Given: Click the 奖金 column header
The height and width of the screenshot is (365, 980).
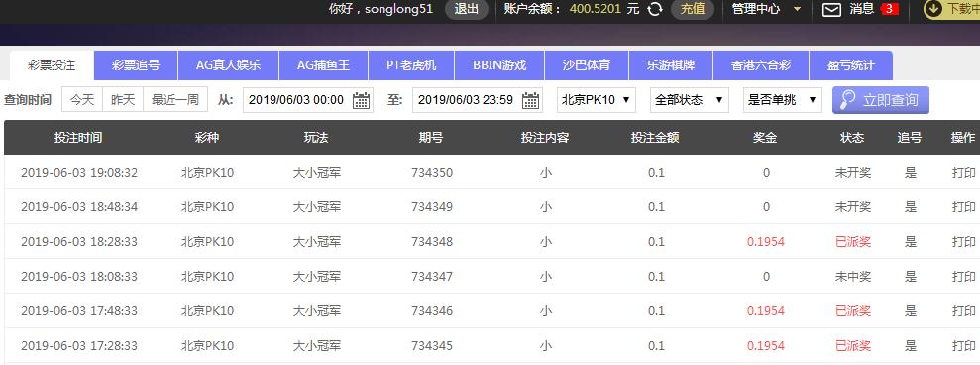Looking at the screenshot, I should 765,138.
